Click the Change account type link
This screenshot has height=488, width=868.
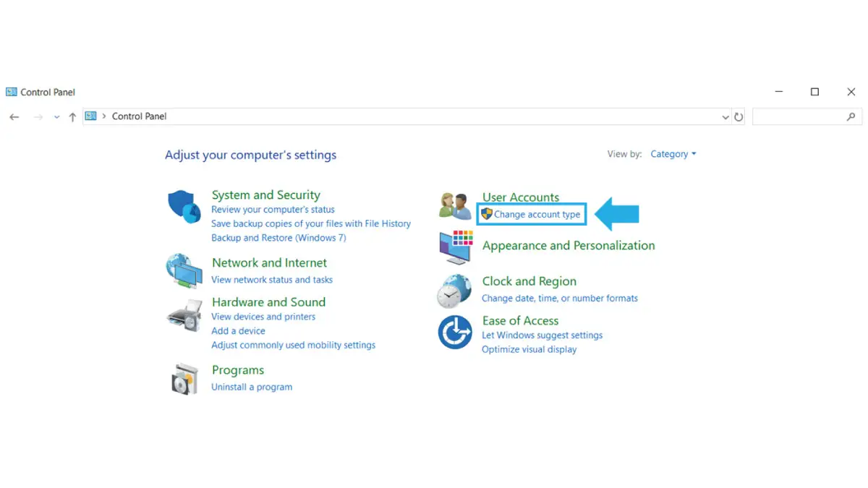537,215
